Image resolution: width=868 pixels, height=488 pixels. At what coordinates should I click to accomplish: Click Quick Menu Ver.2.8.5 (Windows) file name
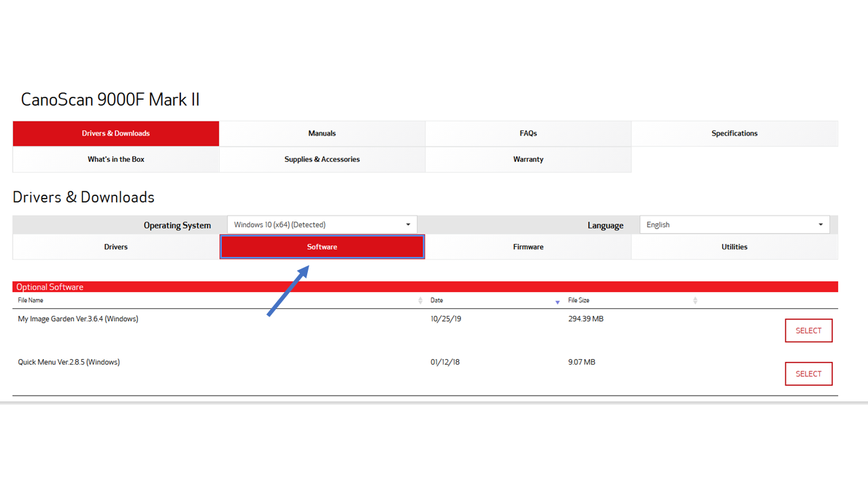coord(68,362)
